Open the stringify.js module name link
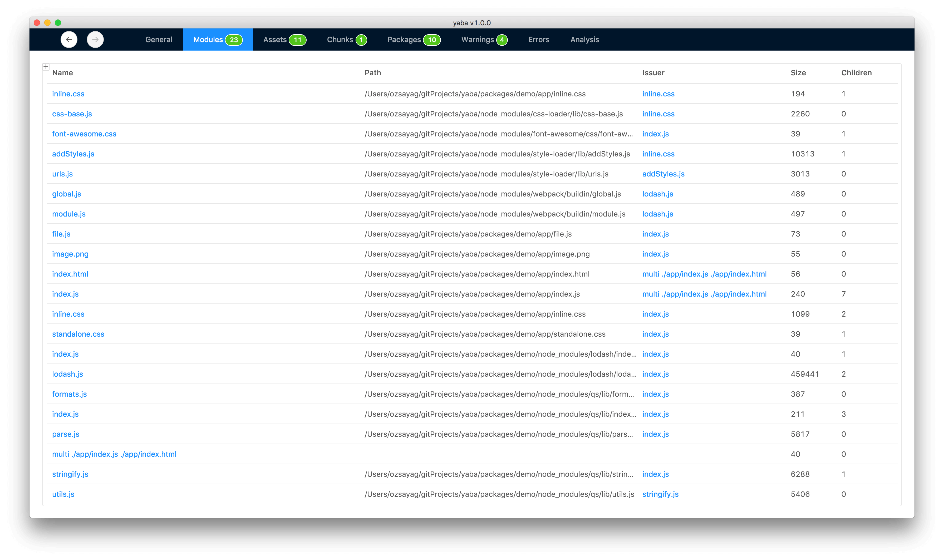This screenshot has height=560, width=944. click(70, 474)
